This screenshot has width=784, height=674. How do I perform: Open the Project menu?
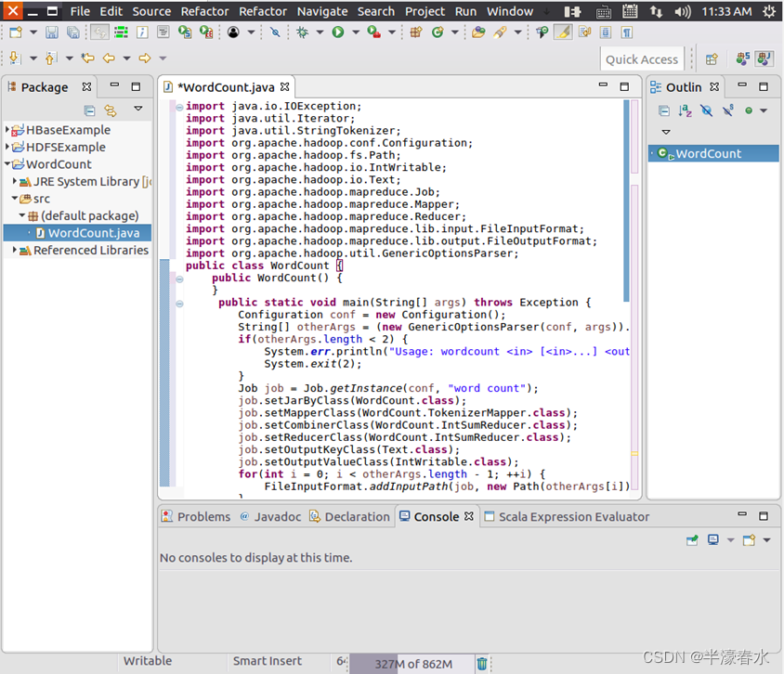coord(425,11)
